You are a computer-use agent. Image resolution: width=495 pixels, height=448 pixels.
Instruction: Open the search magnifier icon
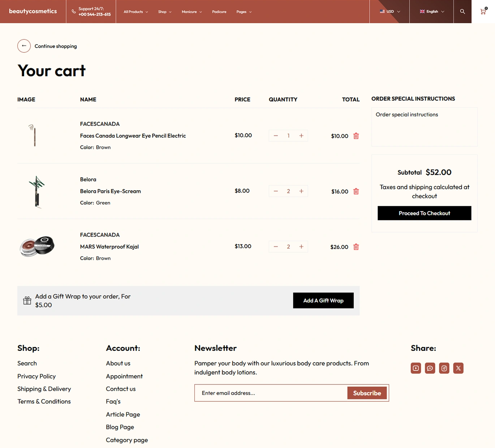pos(462,12)
